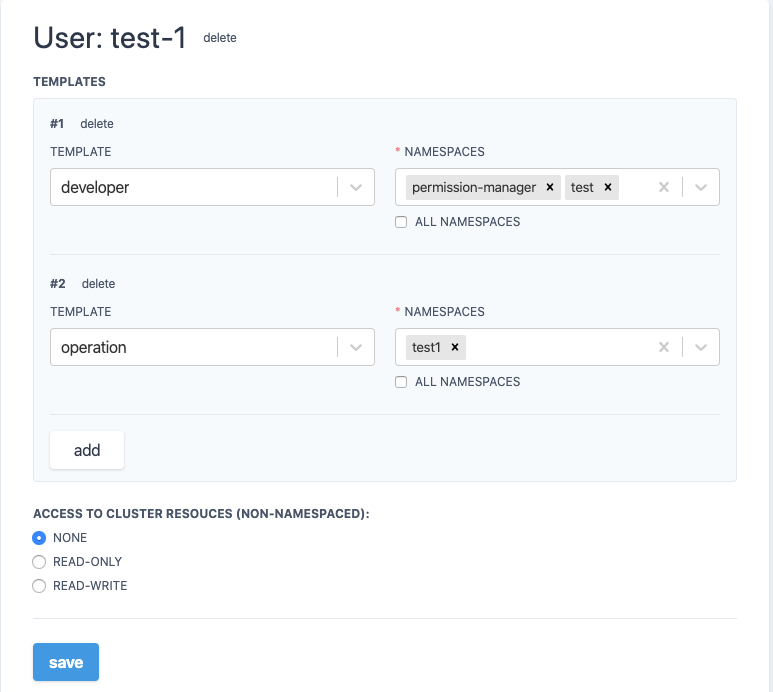Delete template #2
This screenshot has height=692, width=773.
click(x=98, y=284)
